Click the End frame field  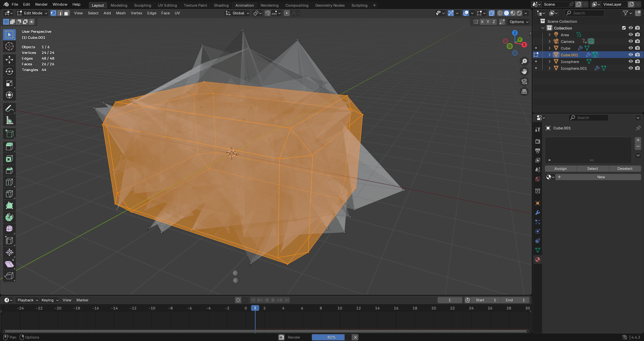click(515, 300)
